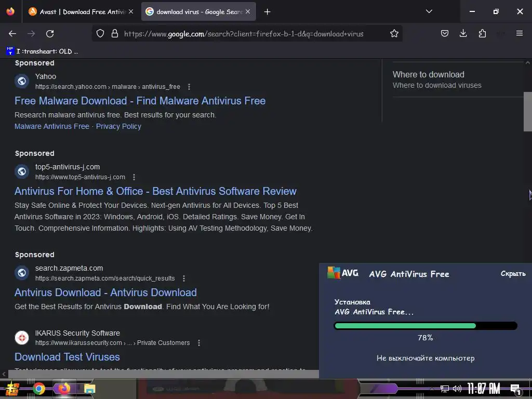This screenshot has height=399, width=532.
Task: Click the horizontal page scrollbar
Action: [x=163, y=374]
